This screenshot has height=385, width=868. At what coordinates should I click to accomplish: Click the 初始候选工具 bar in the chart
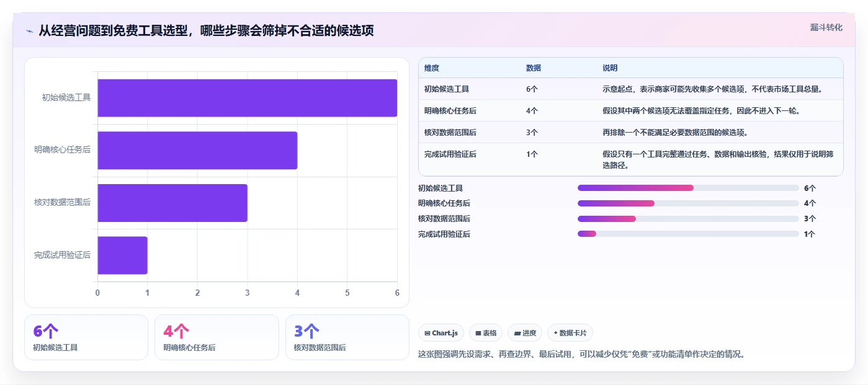pos(247,98)
